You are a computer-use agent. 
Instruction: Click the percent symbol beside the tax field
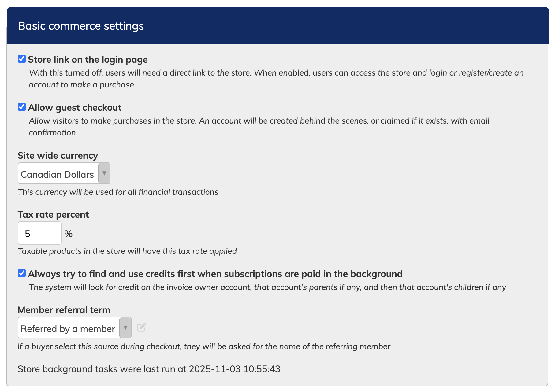pyautogui.click(x=69, y=234)
